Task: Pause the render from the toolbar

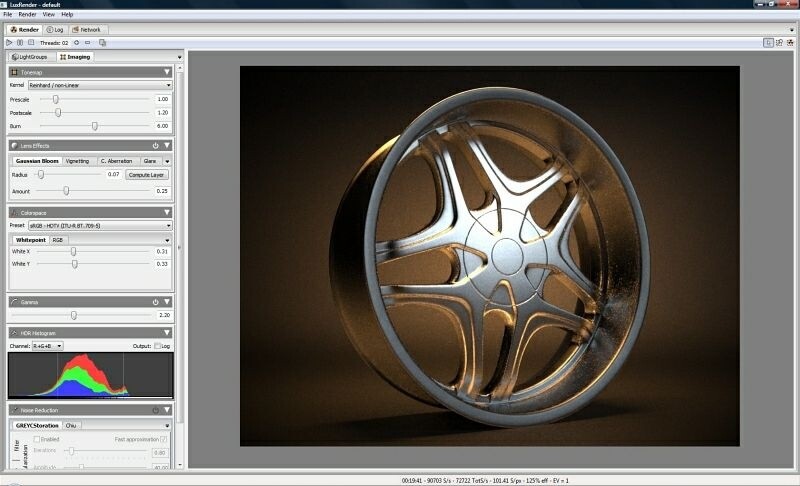Action: (x=20, y=43)
